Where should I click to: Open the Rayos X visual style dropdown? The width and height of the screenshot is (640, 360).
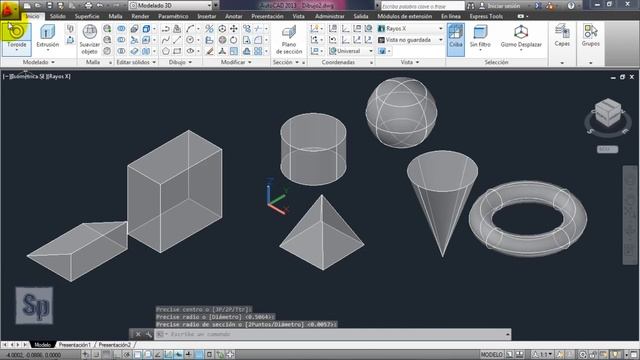pos(410,29)
